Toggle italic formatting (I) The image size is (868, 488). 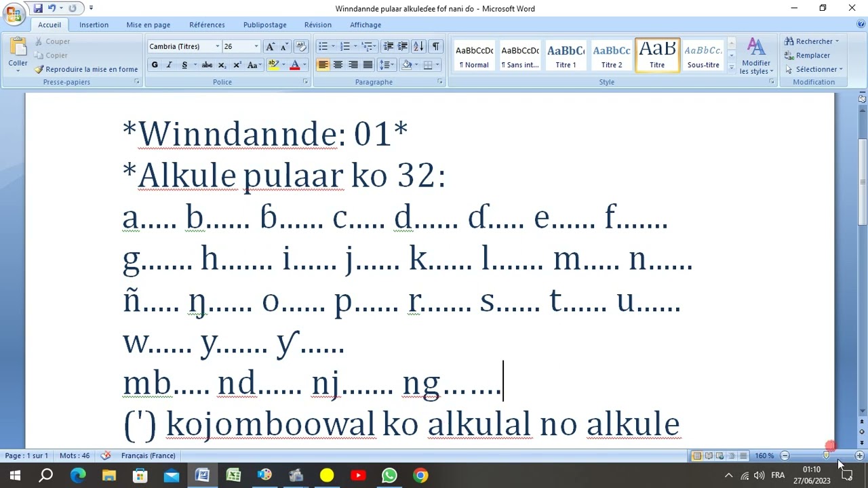(169, 65)
